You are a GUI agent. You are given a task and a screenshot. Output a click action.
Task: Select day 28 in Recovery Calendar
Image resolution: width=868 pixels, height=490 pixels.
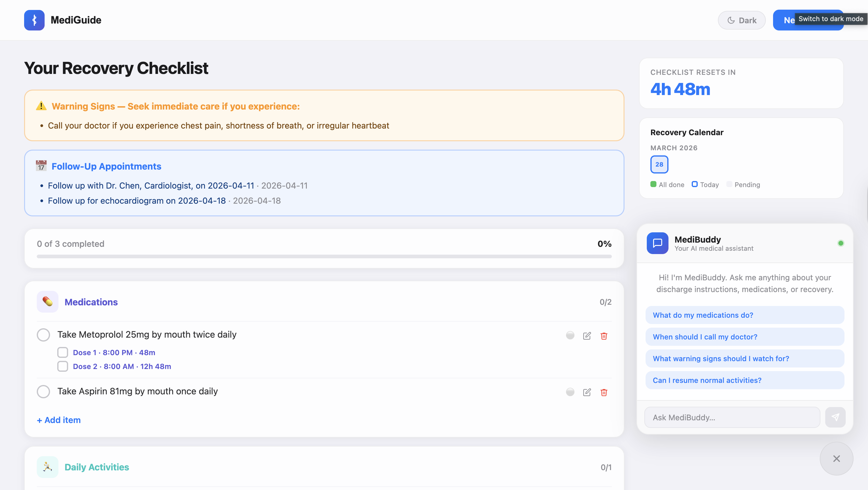[659, 164]
